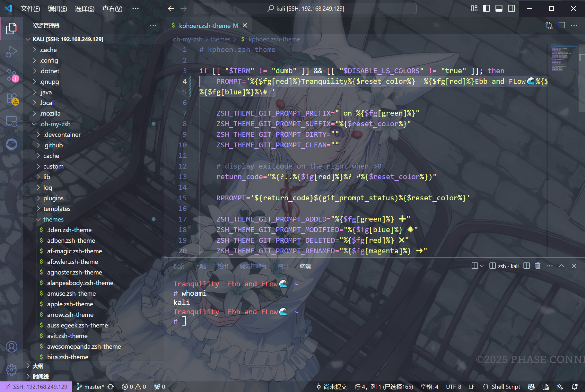Collapse the .oh-my-zsh folder
Image resolution: width=585 pixels, height=392 pixels.
pyautogui.click(x=93, y=124)
